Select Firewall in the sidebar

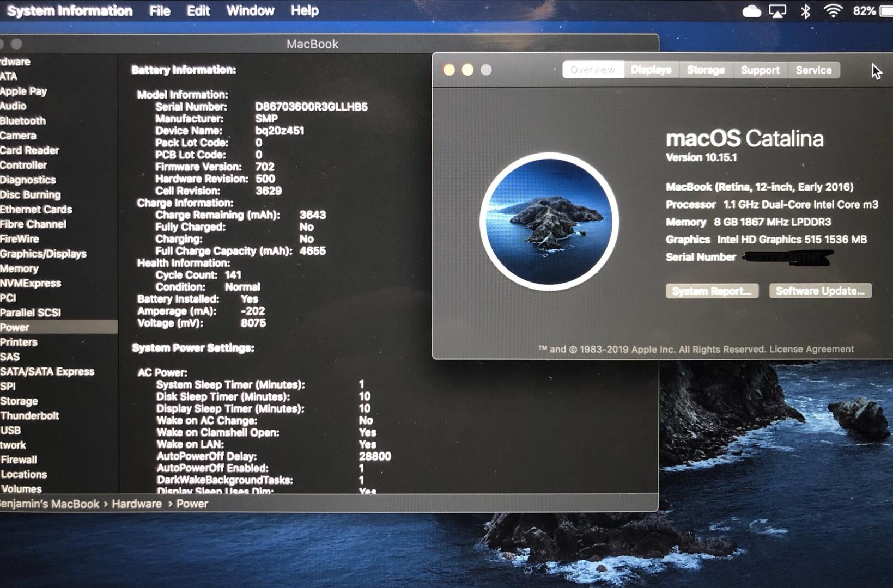[19, 460]
